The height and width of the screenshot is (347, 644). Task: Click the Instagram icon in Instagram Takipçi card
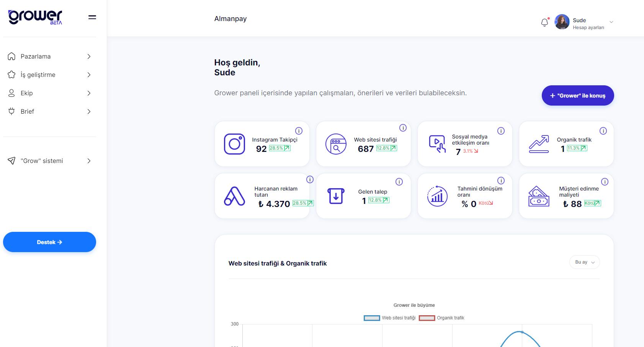click(234, 144)
